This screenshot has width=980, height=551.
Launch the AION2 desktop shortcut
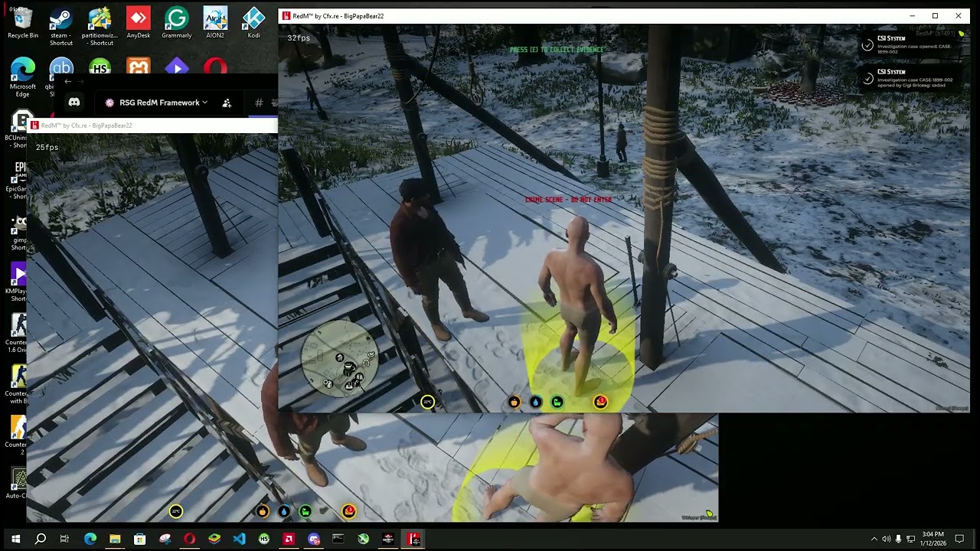[x=215, y=23]
